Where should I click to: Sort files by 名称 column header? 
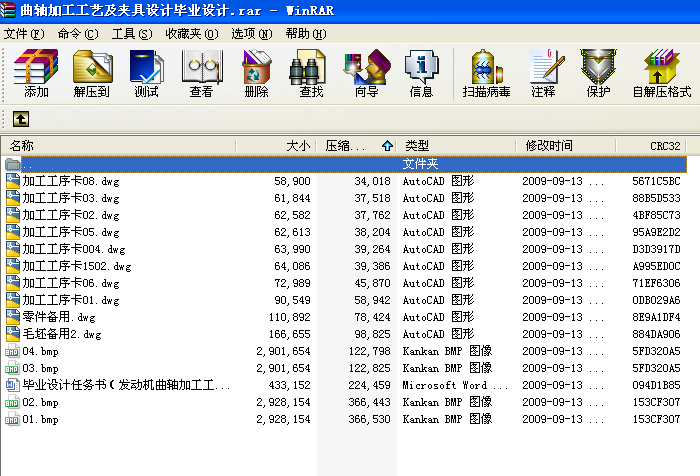pos(22,146)
